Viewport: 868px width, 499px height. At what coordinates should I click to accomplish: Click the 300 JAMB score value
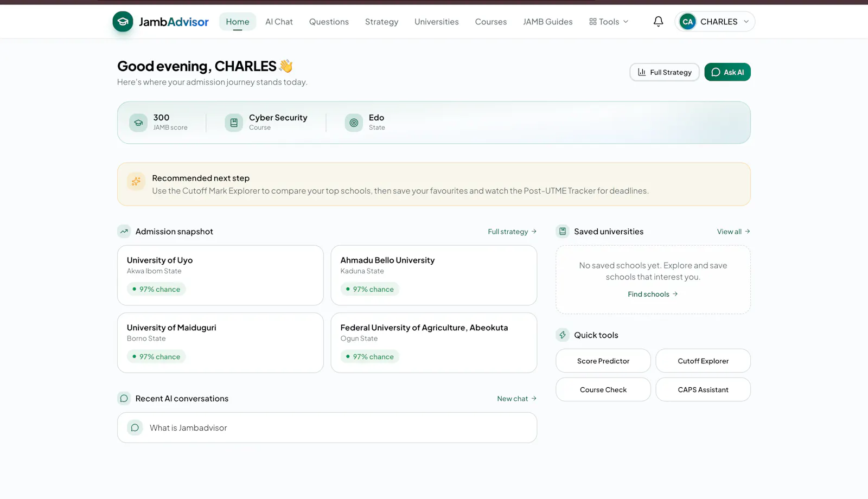(161, 118)
